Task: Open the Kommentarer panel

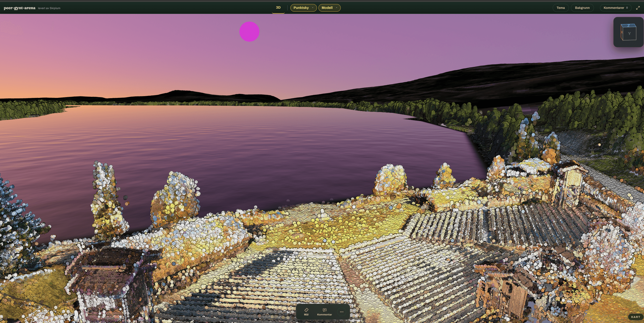Action: pos(616,8)
